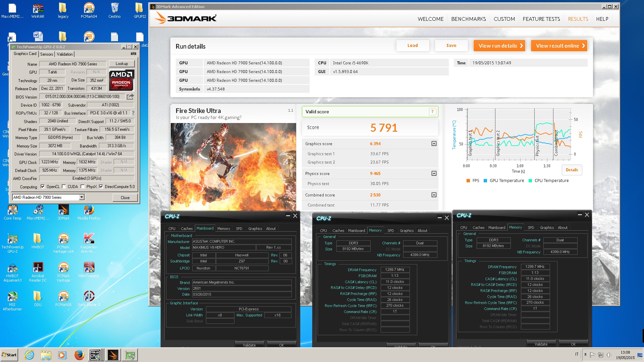Launch PCMark04 desktop icon
Screen dimensions: 644x362
[x=89, y=10]
